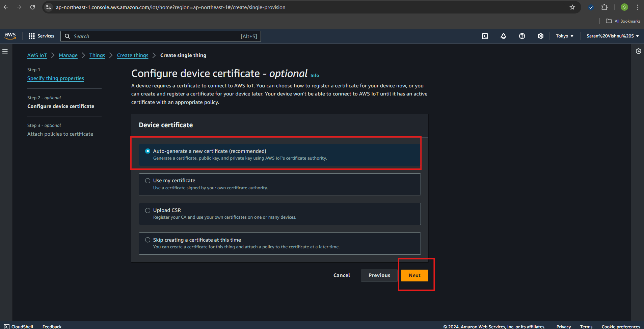Toggle the left navigation hamburger menu

(x=5, y=51)
